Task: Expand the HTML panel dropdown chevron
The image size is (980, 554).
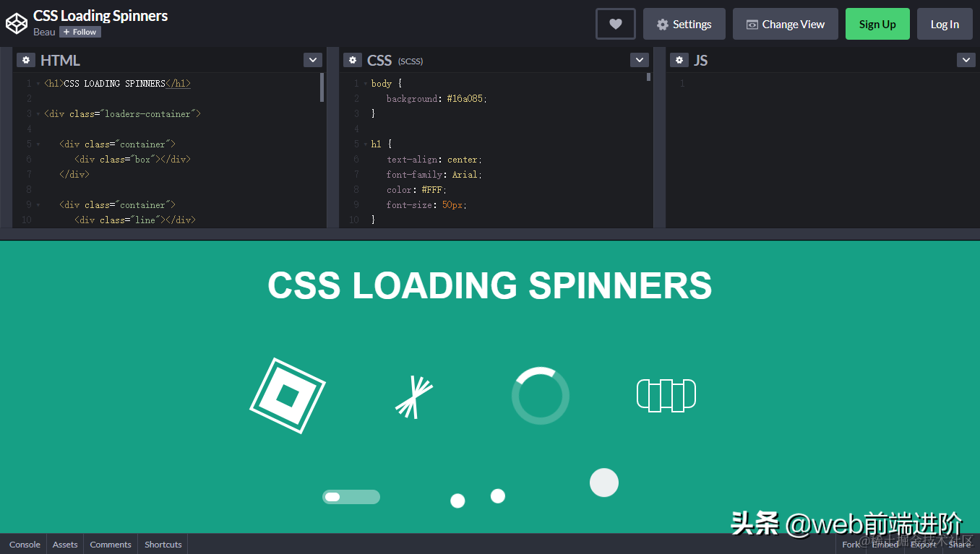Action: tap(312, 60)
